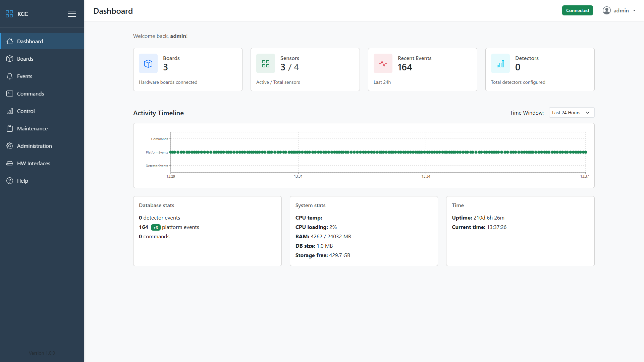Click the Boards cube icon in sidebar
644x362 pixels.
click(x=10, y=59)
